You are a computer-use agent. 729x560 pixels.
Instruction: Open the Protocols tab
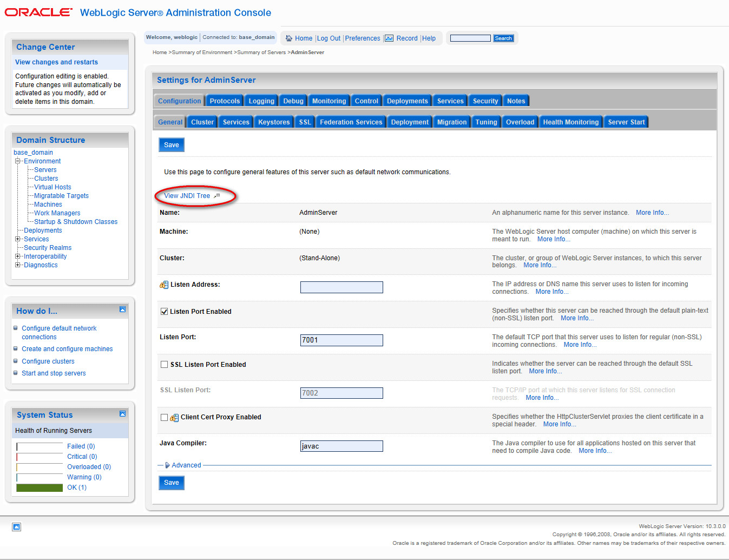(x=225, y=101)
